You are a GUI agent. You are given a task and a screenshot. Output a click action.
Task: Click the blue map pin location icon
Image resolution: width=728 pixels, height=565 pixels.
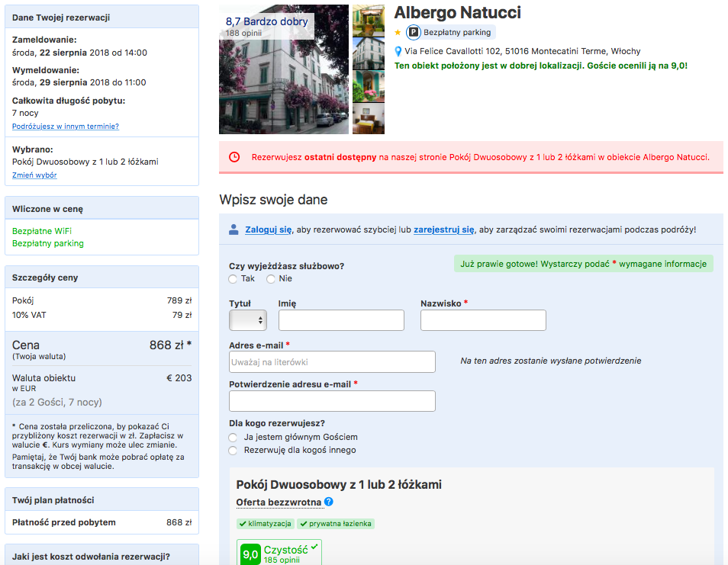398,52
